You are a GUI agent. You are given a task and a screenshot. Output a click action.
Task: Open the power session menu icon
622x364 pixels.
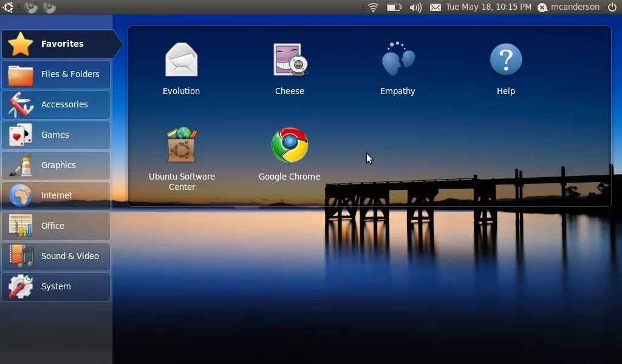tap(612, 7)
